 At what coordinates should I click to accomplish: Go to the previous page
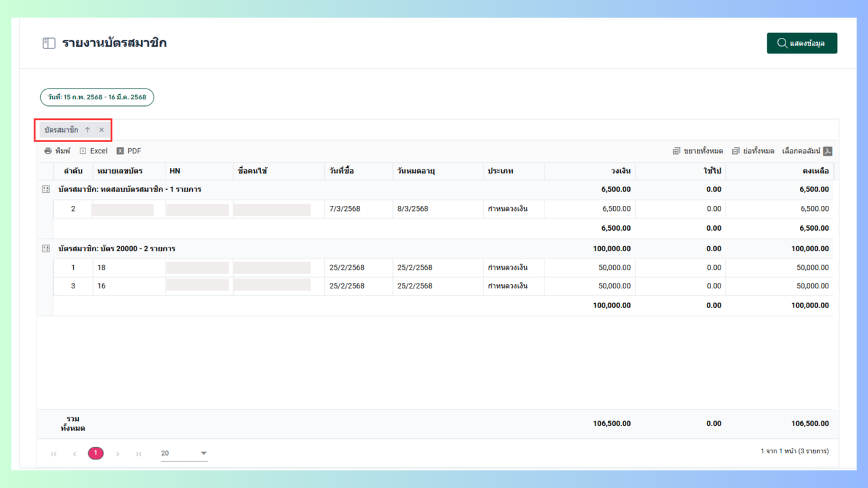74,454
